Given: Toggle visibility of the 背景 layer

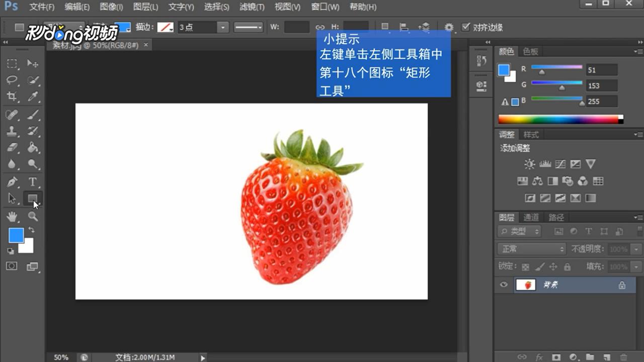Looking at the screenshot, I should click(504, 285).
